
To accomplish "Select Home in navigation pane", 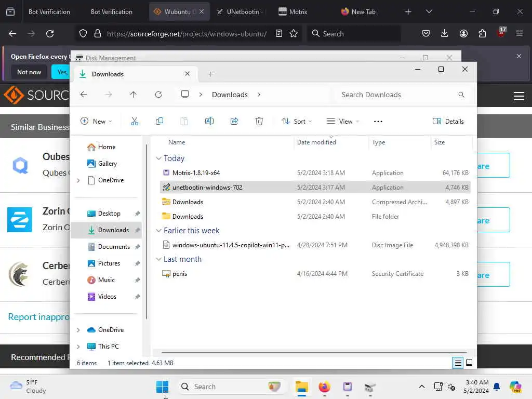I will coord(107,147).
